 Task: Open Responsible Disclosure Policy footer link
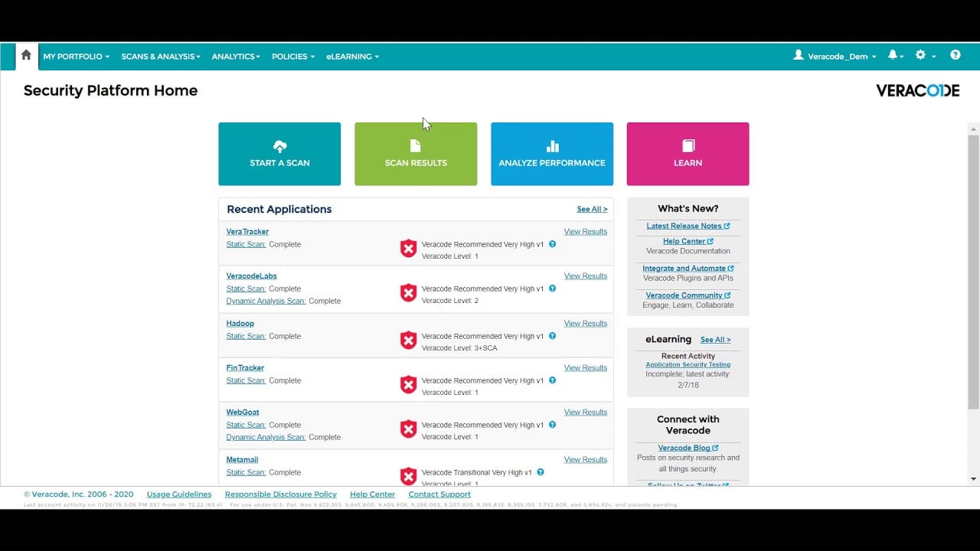coord(281,494)
